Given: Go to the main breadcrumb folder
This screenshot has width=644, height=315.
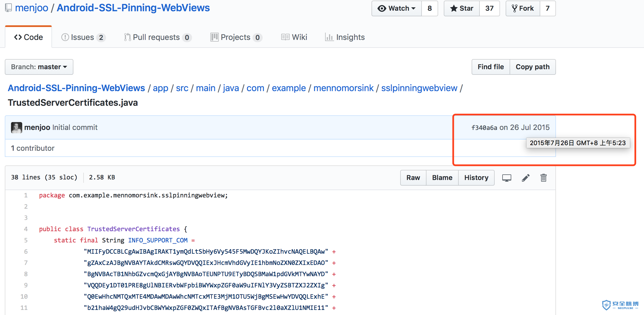Looking at the screenshot, I should click(x=206, y=88).
